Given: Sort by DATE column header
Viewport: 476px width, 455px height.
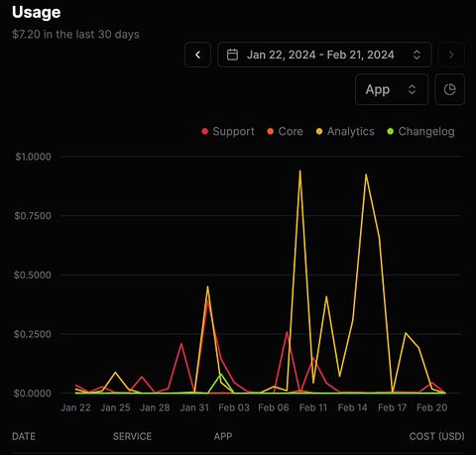Looking at the screenshot, I should click(x=24, y=436).
